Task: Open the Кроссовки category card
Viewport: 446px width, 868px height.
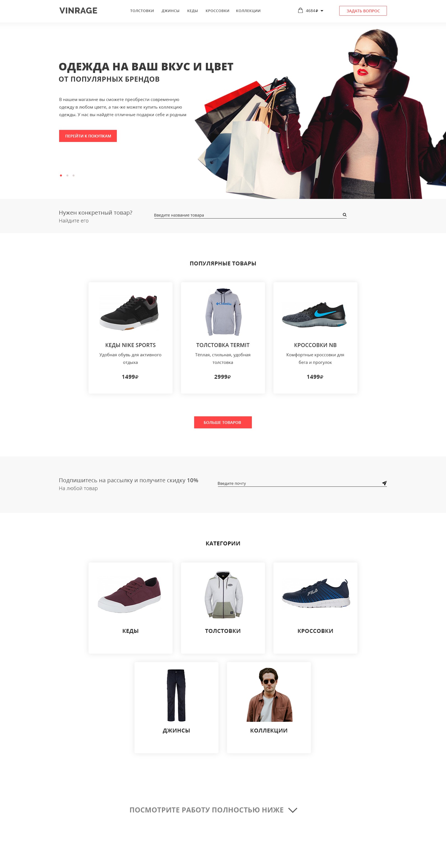Action: pos(315,608)
